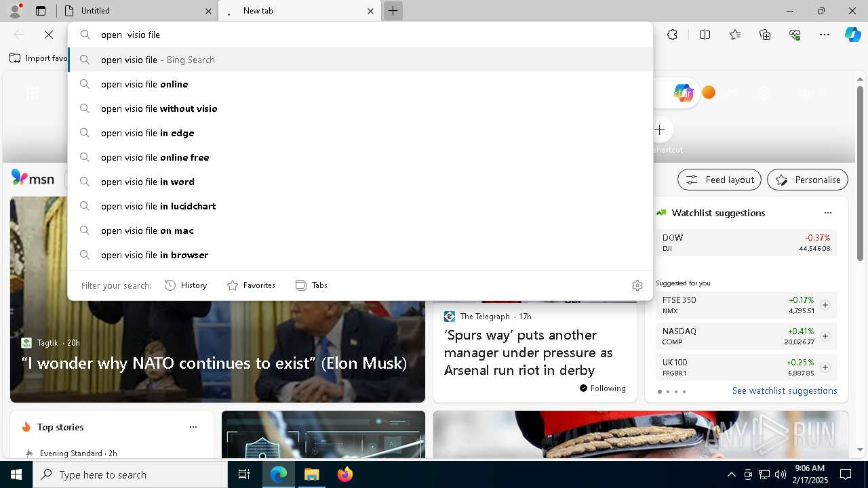This screenshot has height=488, width=868.
Task: Open the tab actions menu icon
Action: click(x=41, y=11)
